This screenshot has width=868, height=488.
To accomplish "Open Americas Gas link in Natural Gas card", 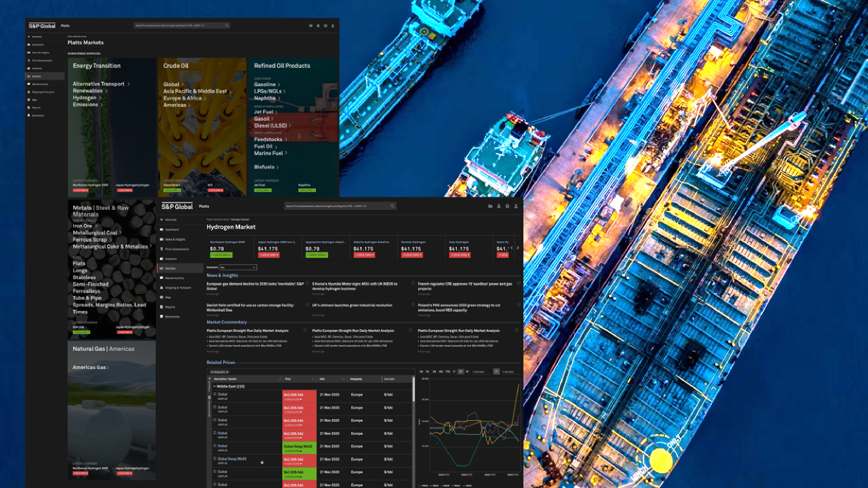I will [91, 368].
